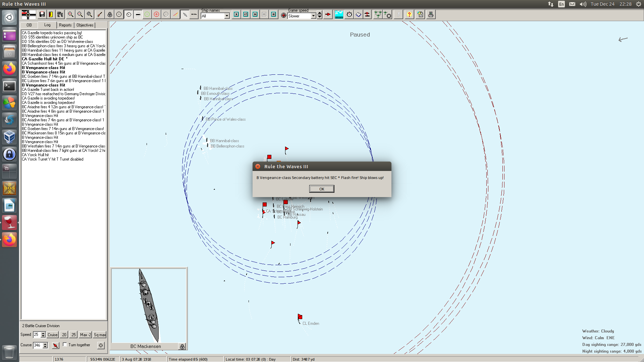Click the Cruise speed button
The width and height of the screenshot is (644, 362).
click(x=52, y=335)
